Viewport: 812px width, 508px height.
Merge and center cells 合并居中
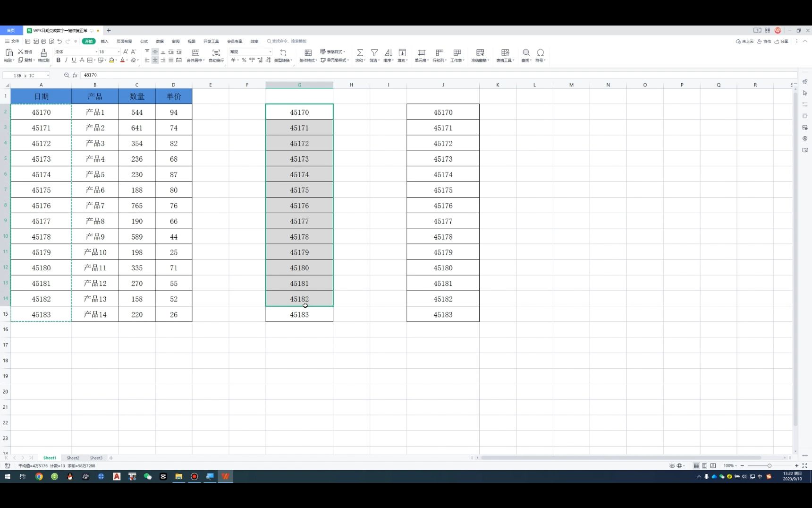[195, 55]
